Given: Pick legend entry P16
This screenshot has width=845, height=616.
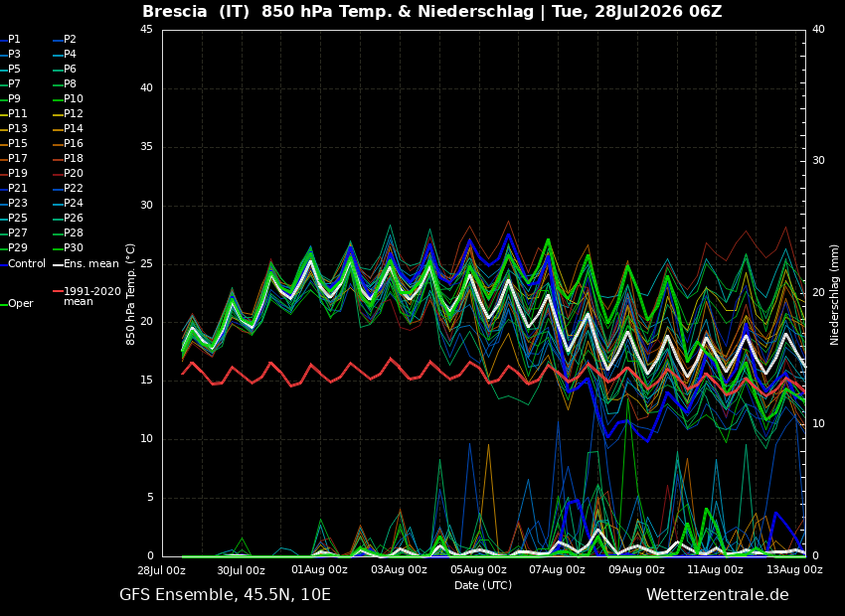Looking at the screenshot, I should point(74,144).
